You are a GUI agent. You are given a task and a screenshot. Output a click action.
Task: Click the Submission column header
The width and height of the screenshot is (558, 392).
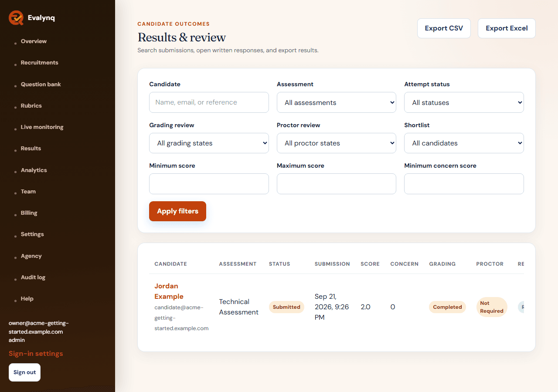[x=332, y=264]
